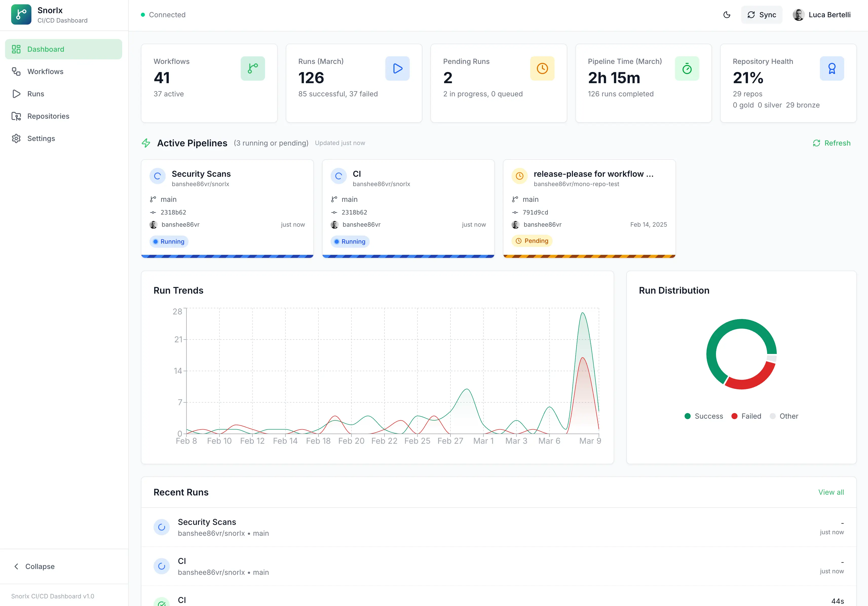Click the Workflows sidebar icon
The height and width of the screenshot is (606, 868).
click(16, 72)
